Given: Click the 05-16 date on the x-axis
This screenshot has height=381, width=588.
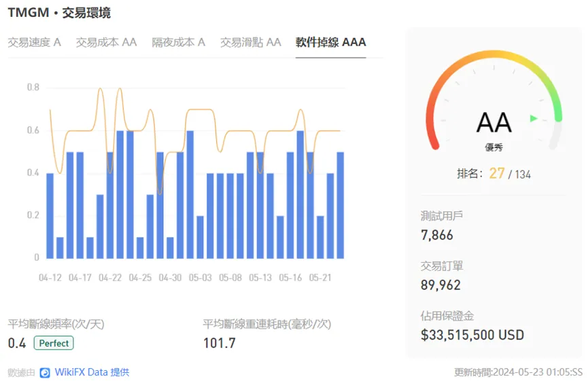Looking at the screenshot, I should pos(290,278).
